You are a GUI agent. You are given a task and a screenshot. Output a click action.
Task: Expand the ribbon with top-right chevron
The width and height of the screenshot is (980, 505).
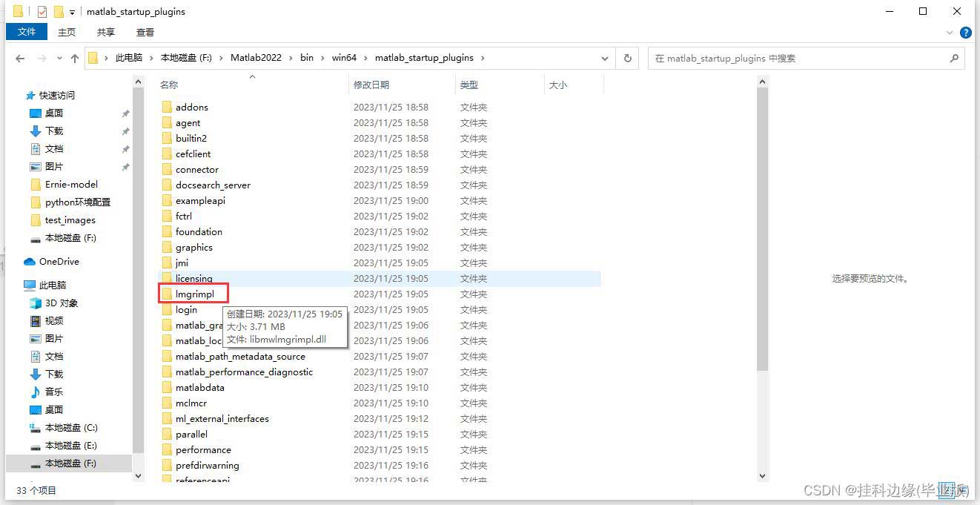coord(950,33)
